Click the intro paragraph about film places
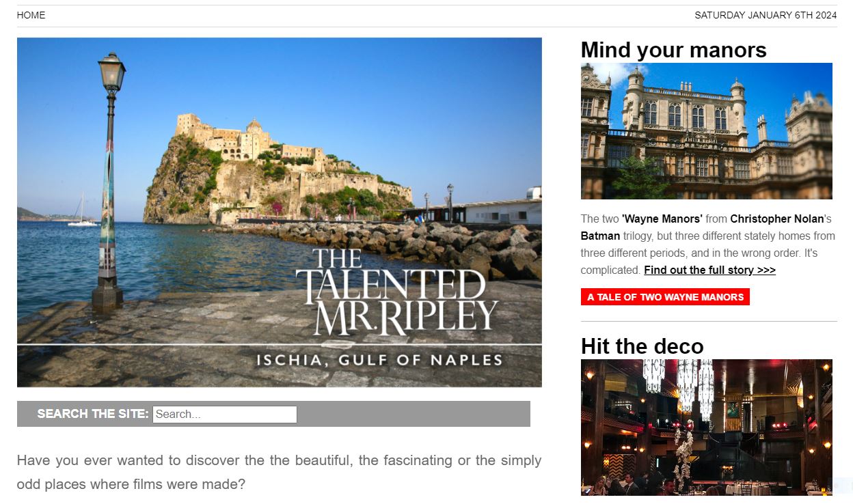Viewport: 853px width, 504px height. point(279,473)
